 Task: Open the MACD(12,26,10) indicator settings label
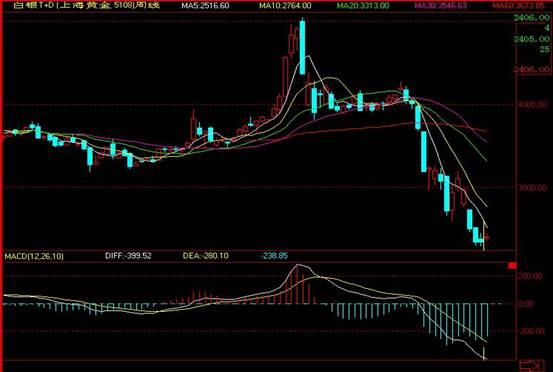pyautogui.click(x=34, y=256)
